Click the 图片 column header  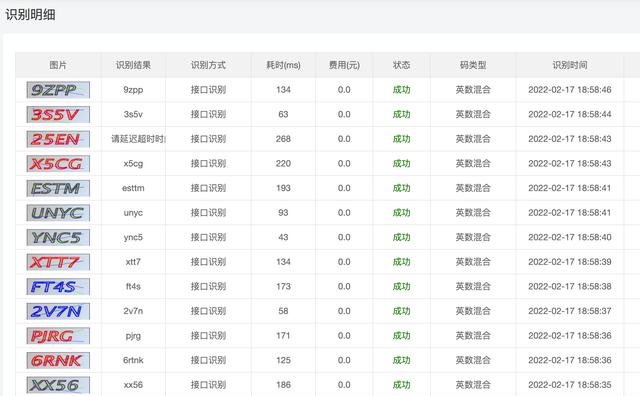pyautogui.click(x=58, y=65)
